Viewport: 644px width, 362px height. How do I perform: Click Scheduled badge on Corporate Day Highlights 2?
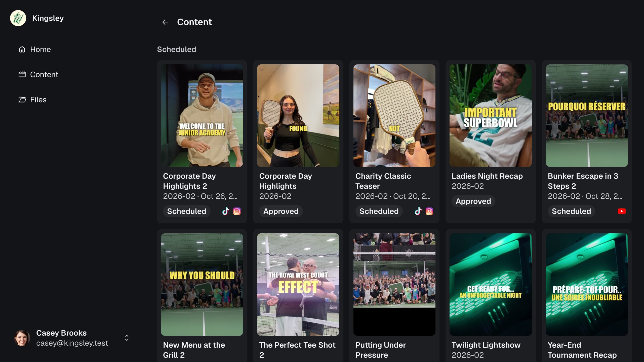pos(187,211)
